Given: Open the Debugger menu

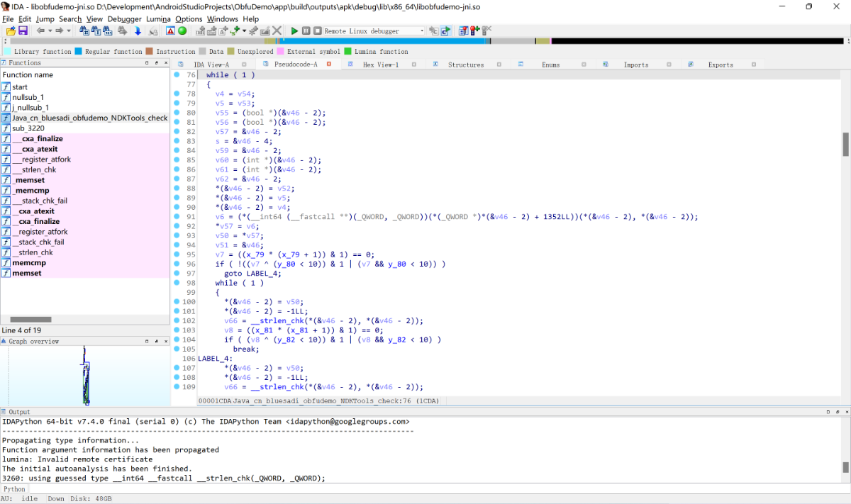Looking at the screenshot, I should point(124,19).
